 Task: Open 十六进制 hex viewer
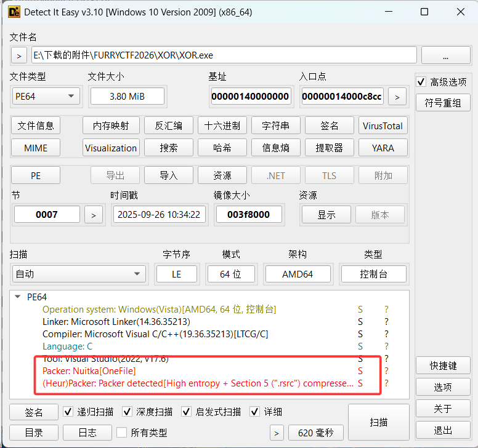click(222, 126)
